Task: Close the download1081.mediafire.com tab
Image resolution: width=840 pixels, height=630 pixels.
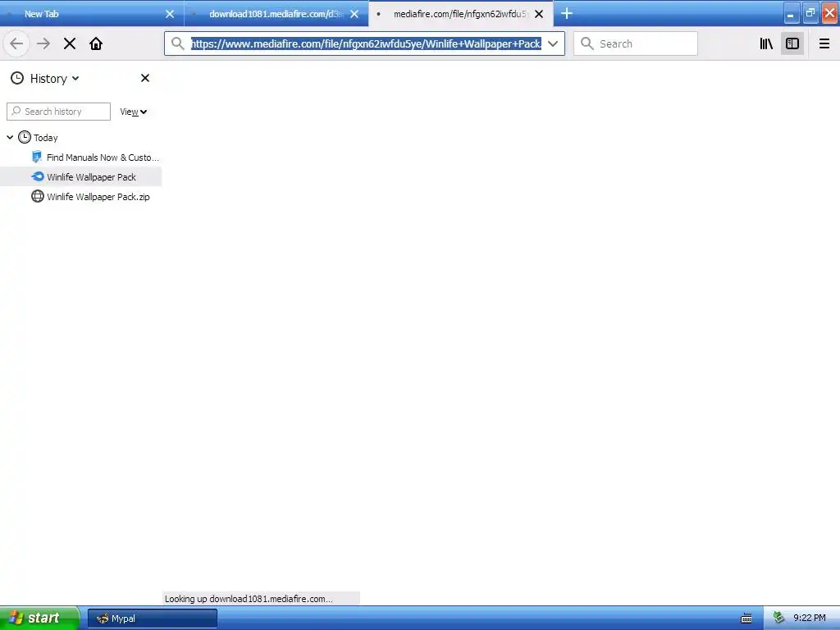Action: 354,14
